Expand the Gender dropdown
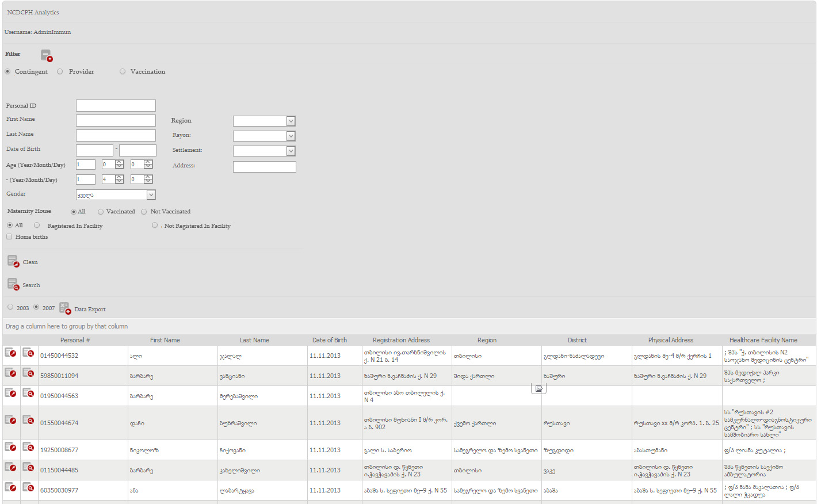 click(x=151, y=195)
